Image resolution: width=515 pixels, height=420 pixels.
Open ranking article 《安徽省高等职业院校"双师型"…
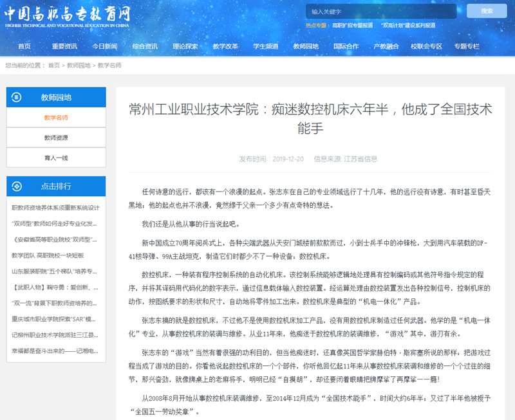(54, 239)
